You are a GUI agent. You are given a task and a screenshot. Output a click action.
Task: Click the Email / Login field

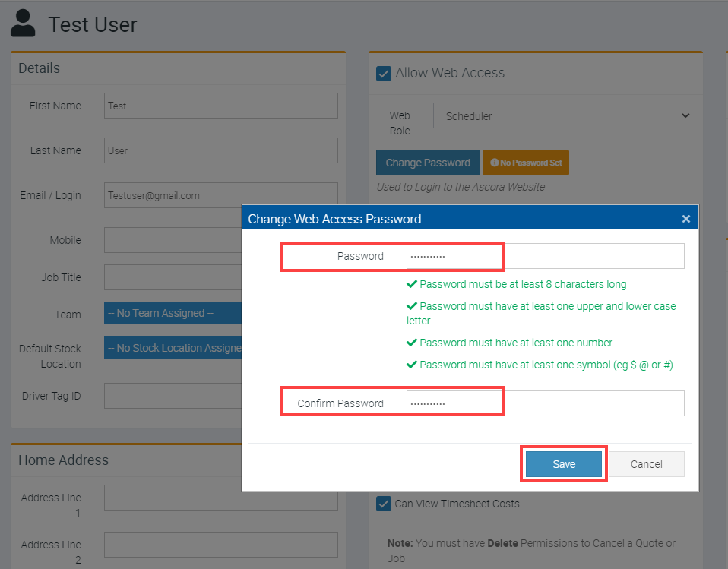click(220, 195)
